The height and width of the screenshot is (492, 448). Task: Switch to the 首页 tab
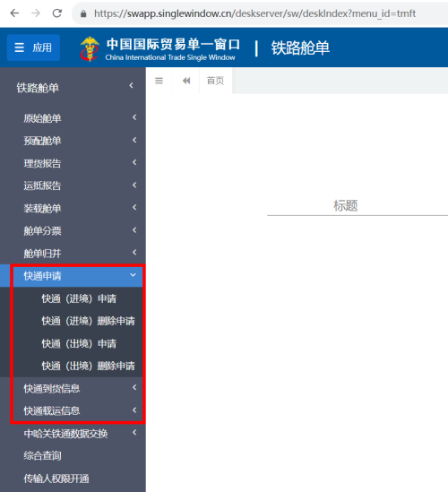215,81
